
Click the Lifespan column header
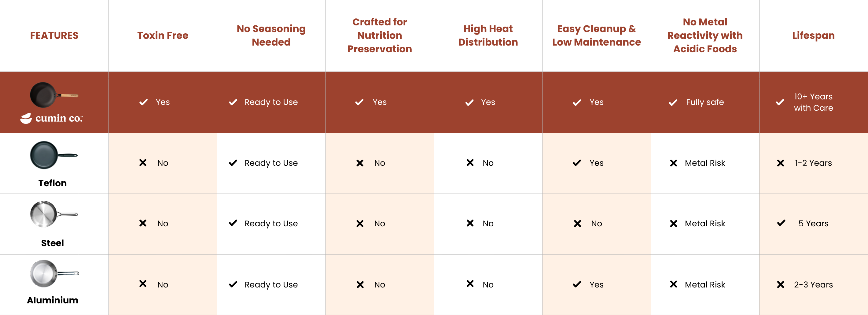813,35
